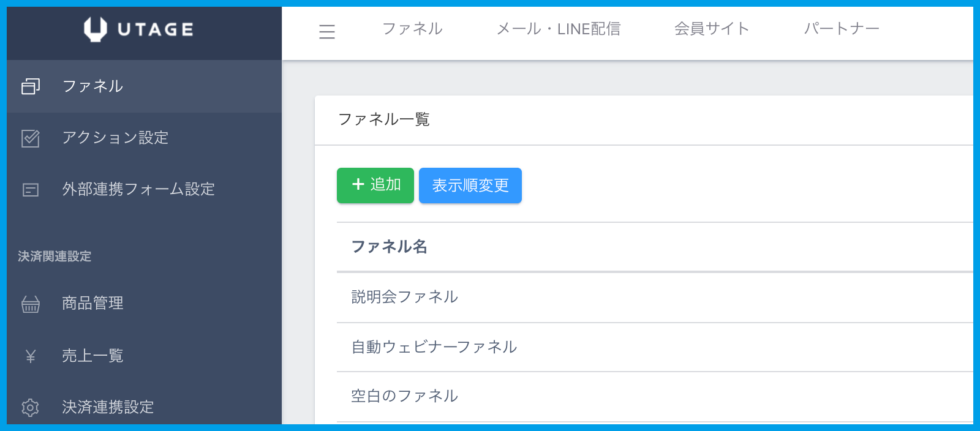Click the 商品管理 basket icon
The height and width of the screenshot is (431, 980).
click(x=31, y=304)
